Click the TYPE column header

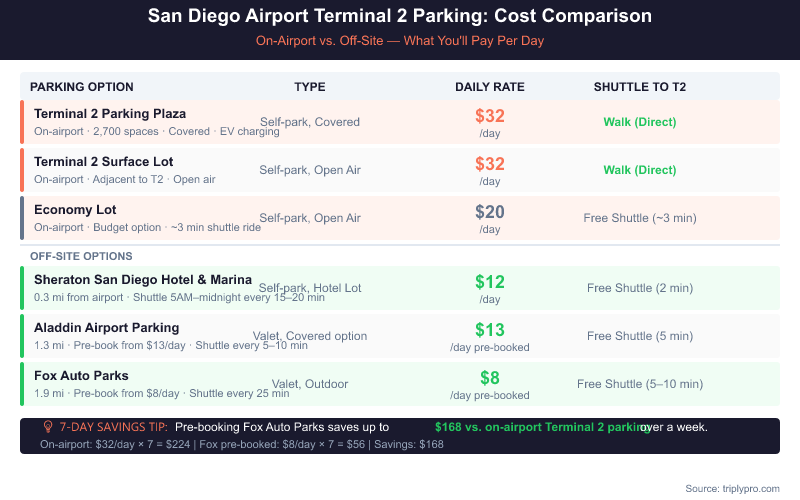tap(310, 87)
